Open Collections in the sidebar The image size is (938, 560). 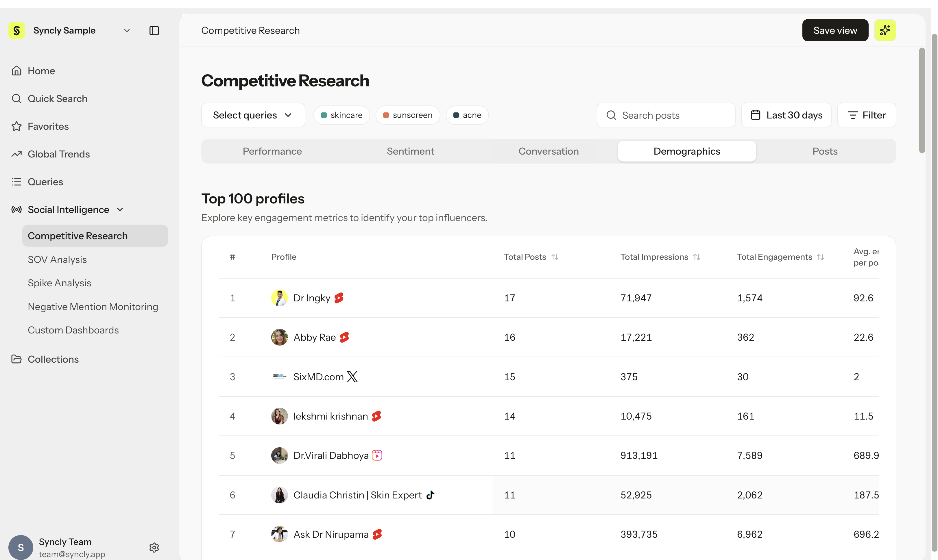point(45,359)
